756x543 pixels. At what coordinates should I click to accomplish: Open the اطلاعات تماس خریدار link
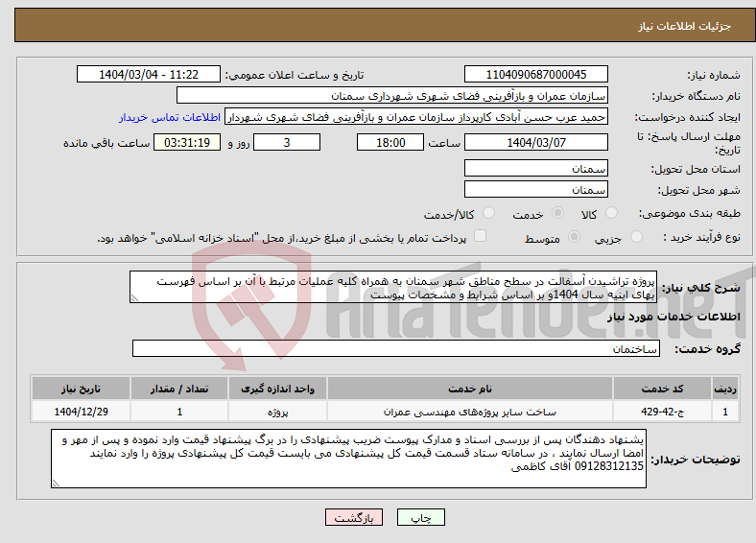coord(170,117)
